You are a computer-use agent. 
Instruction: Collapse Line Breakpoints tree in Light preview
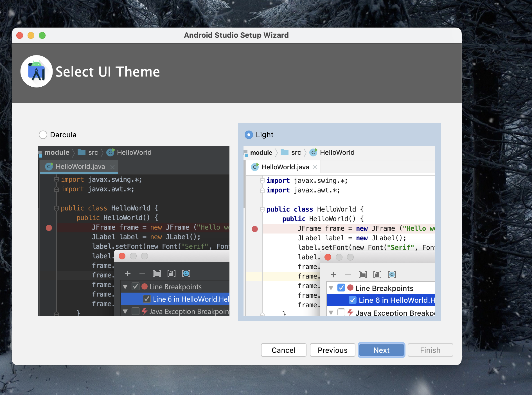(x=331, y=288)
